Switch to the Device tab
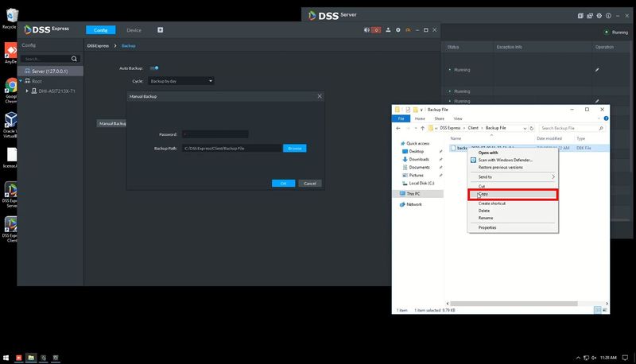The height and width of the screenshot is (364, 636). coord(134,30)
